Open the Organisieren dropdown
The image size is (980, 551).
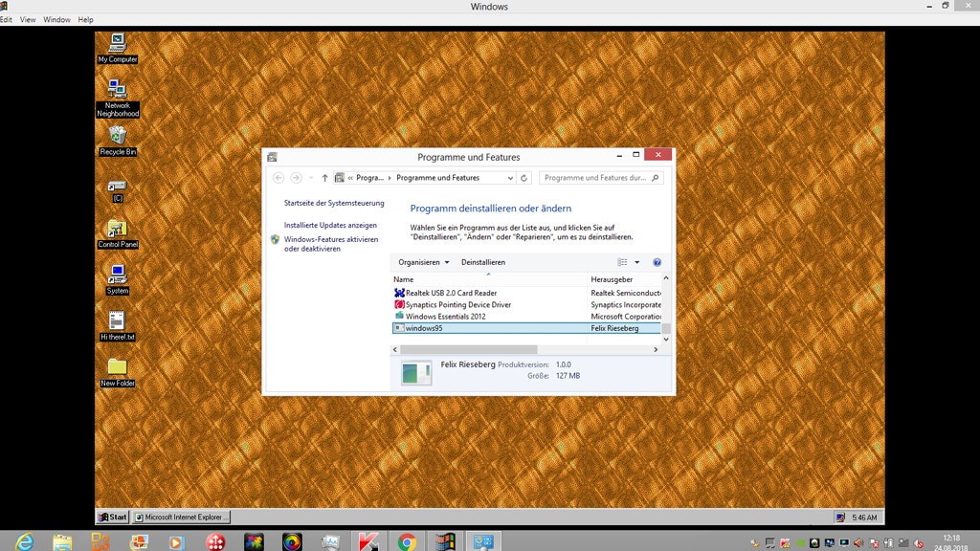point(424,262)
